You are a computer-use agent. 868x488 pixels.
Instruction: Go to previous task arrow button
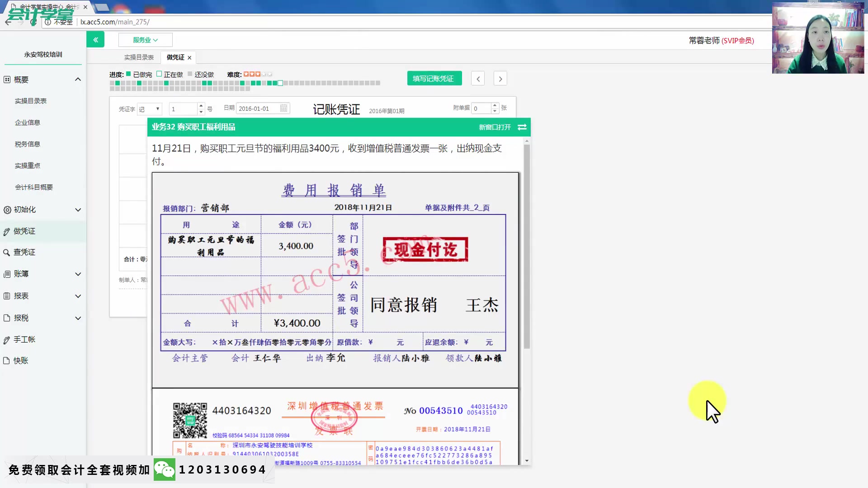coord(478,79)
